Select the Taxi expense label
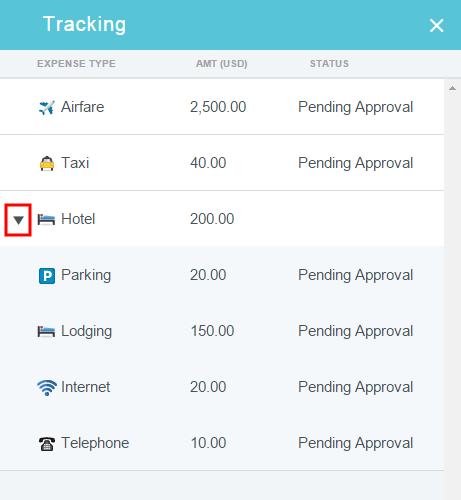This screenshot has width=461, height=500. pyautogui.click(x=75, y=163)
